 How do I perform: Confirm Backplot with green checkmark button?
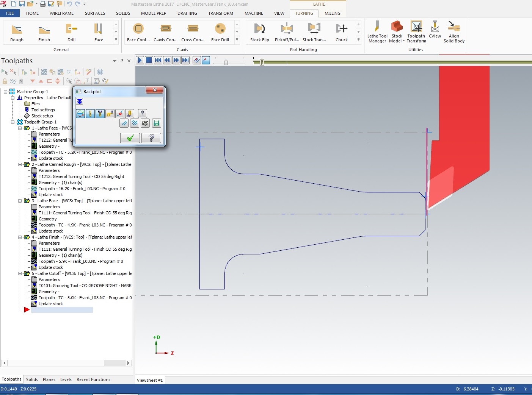coord(130,138)
